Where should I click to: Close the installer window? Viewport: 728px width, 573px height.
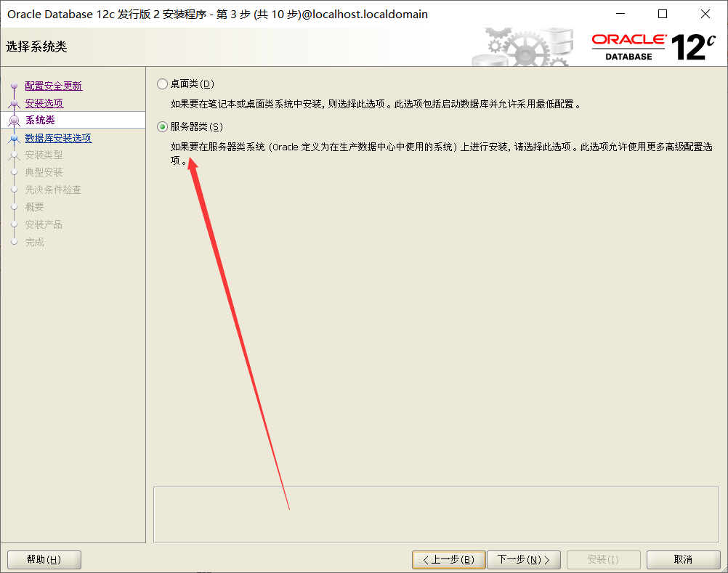(705, 14)
